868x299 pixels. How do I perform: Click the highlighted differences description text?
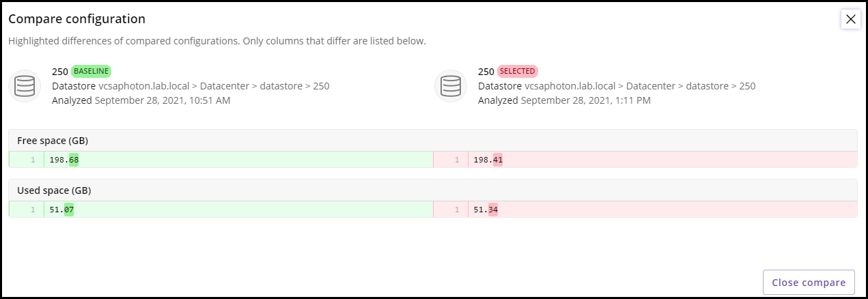pyautogui.click(x=217, y=41)
